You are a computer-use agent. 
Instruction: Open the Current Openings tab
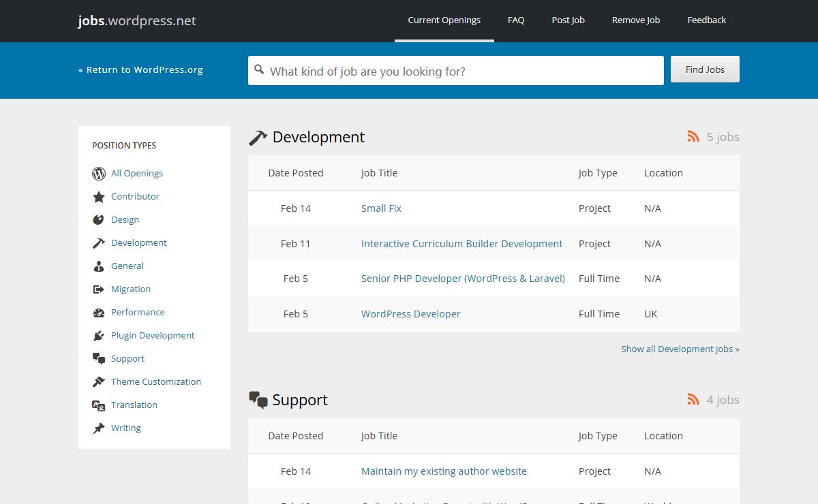coord(444,20)
